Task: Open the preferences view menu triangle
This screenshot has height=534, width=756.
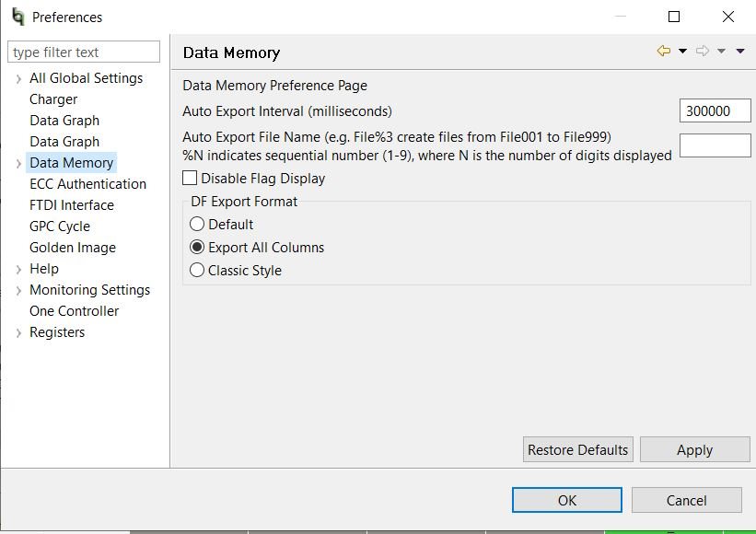Action: tap(740, 51)
